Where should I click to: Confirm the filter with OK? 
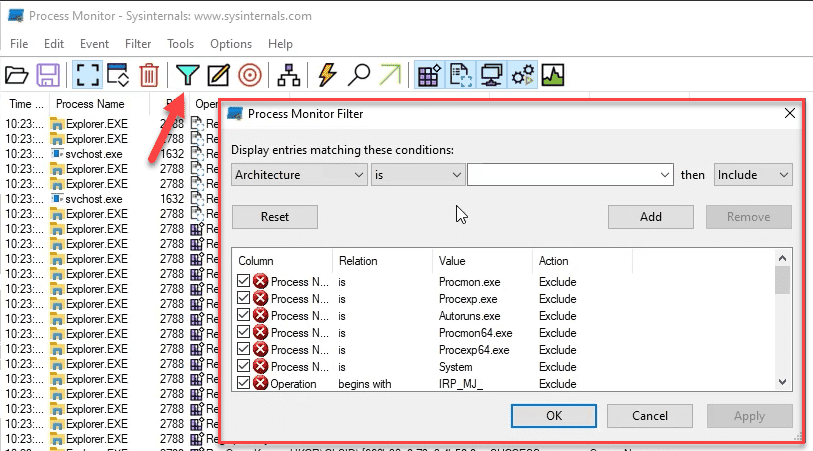[554, 416]
